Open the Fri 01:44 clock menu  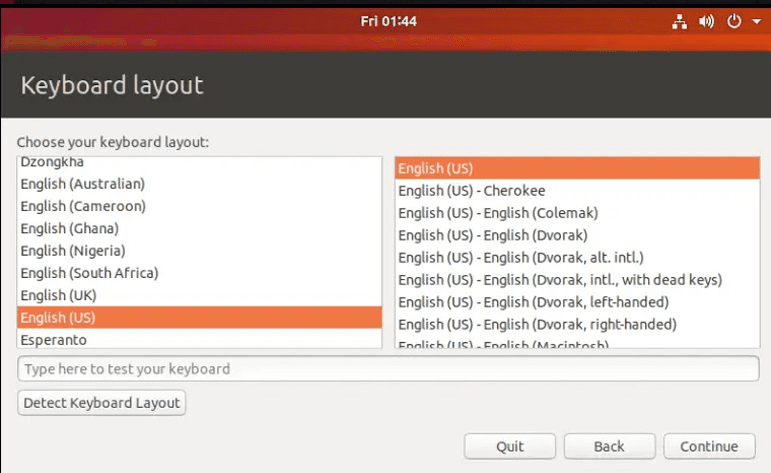point(388,21)
